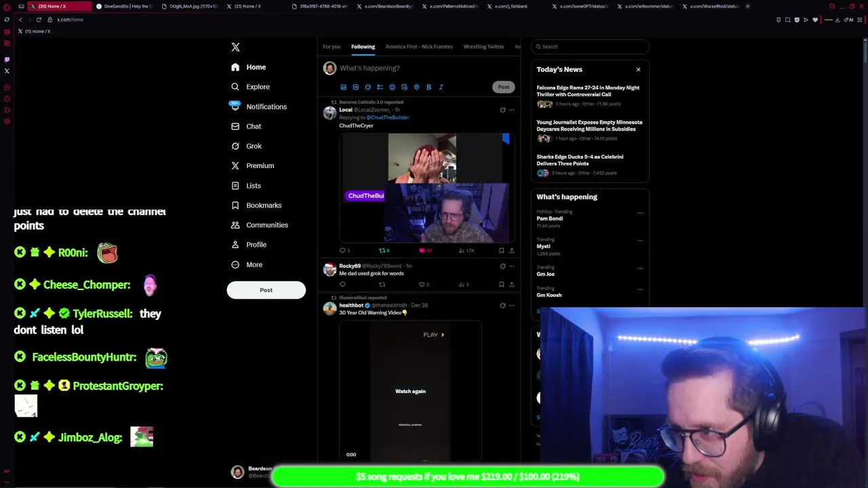Expand the More sidebar menu
Viewport: 868px width, 488px height.
(246, 264)
